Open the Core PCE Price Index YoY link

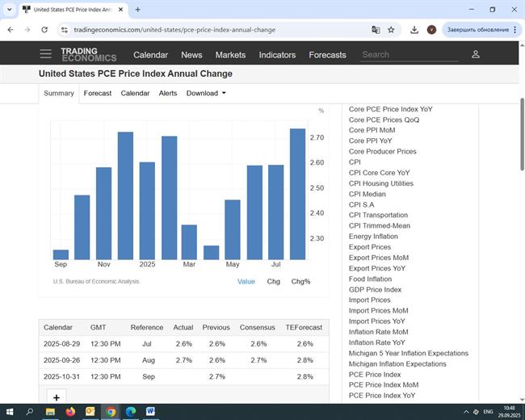[x=390, y=109]
